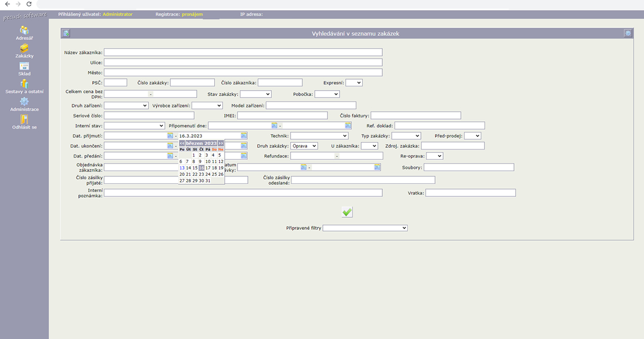Open Administrace in the sidebar
This screenshot has width=644, height=339.
(x=24, y=104)
